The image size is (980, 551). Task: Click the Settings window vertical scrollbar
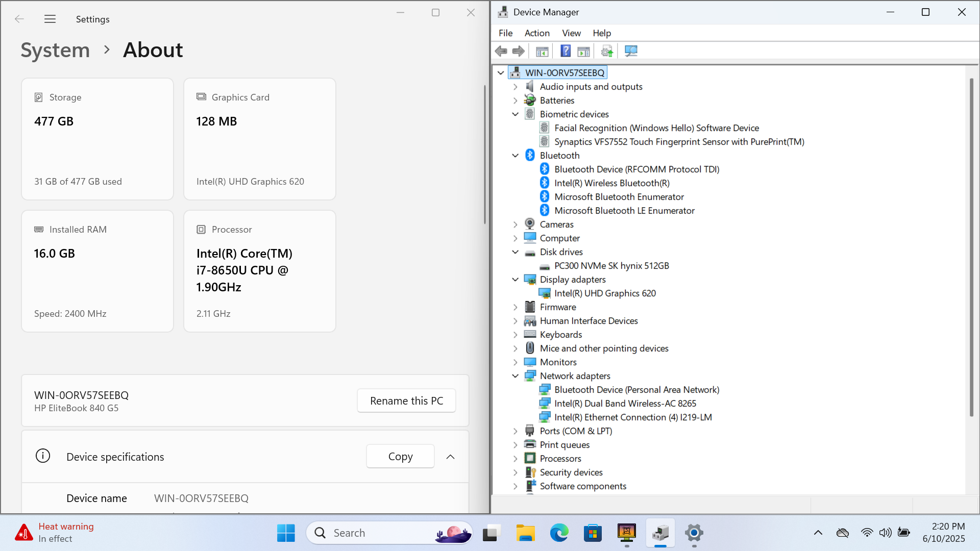pyautogui.click(x=485, y=154)
